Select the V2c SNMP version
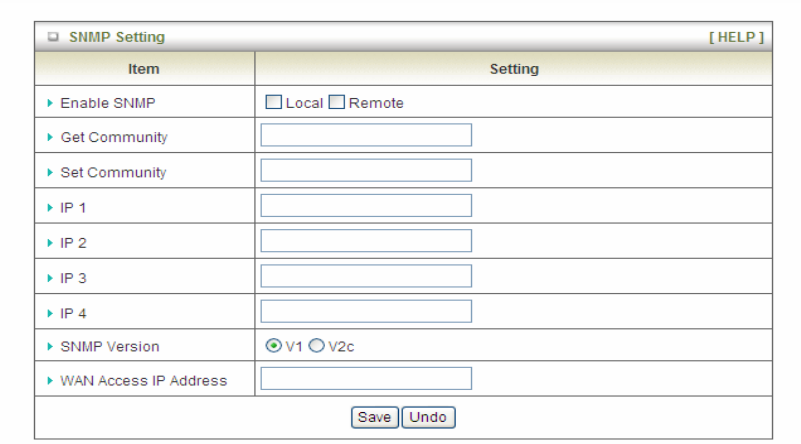Viewport: 801px width, 444px height. (317, 346)
